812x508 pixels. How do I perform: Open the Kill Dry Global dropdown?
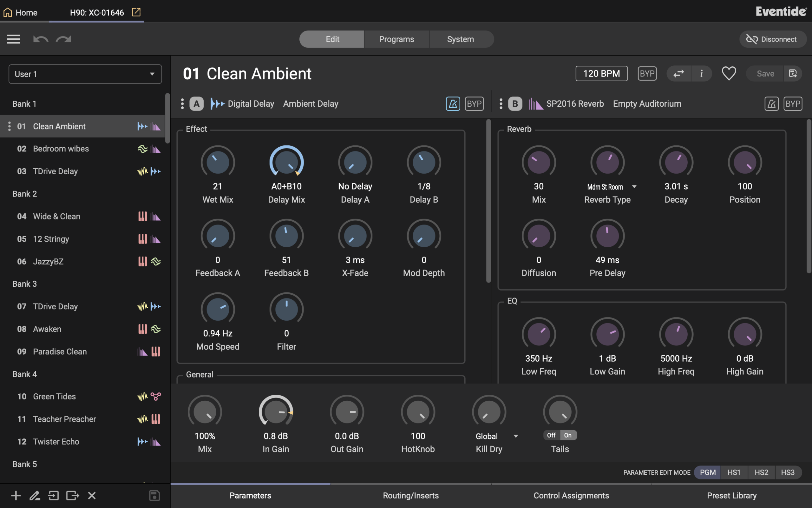click(497, 436)
